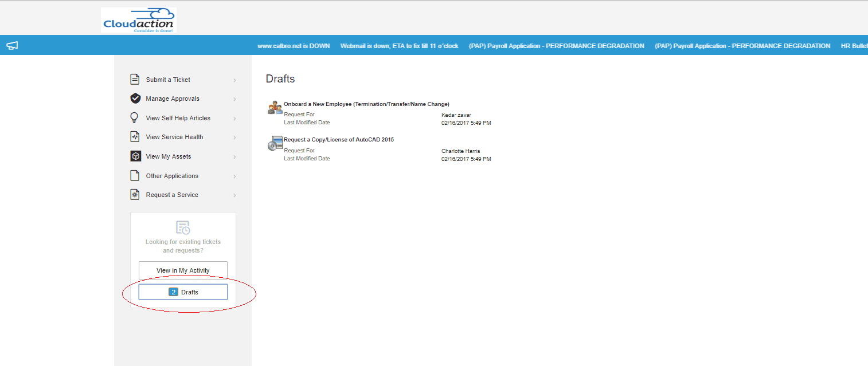868x366 pixels.
Task: Open the Manage Approvals menu item
Action: point(183,99)
